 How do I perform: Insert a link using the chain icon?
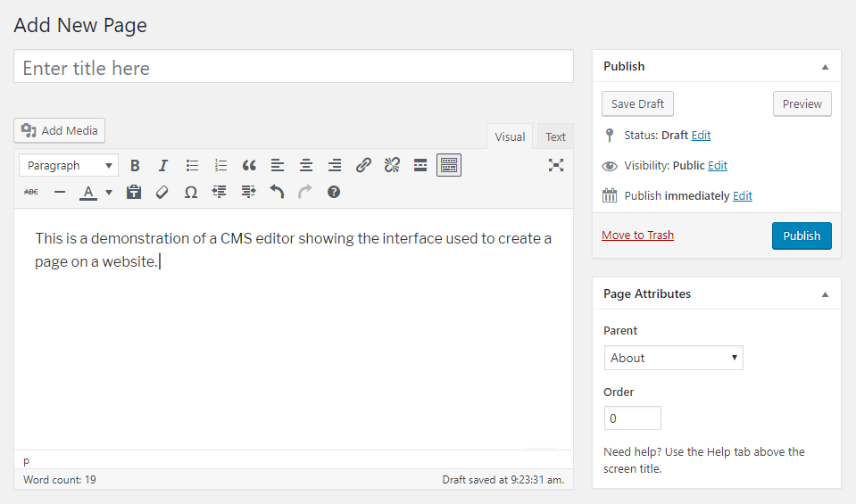(363, 165)
